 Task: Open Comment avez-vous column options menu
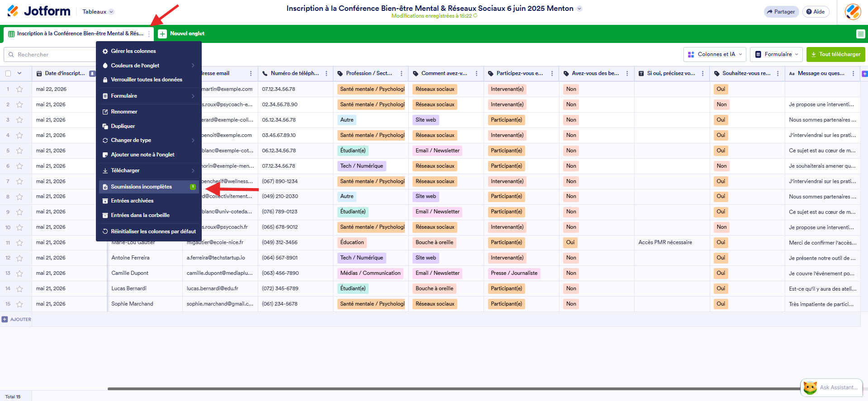click(476, 73)
